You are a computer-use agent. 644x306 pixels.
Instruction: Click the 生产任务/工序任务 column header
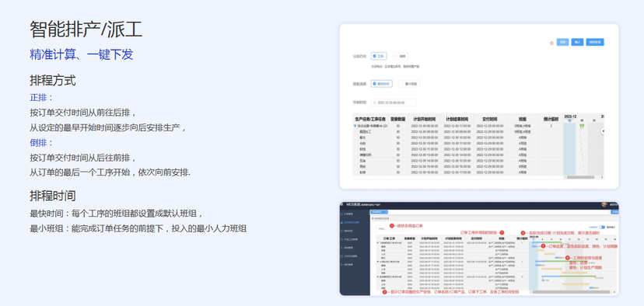point(370,119)
